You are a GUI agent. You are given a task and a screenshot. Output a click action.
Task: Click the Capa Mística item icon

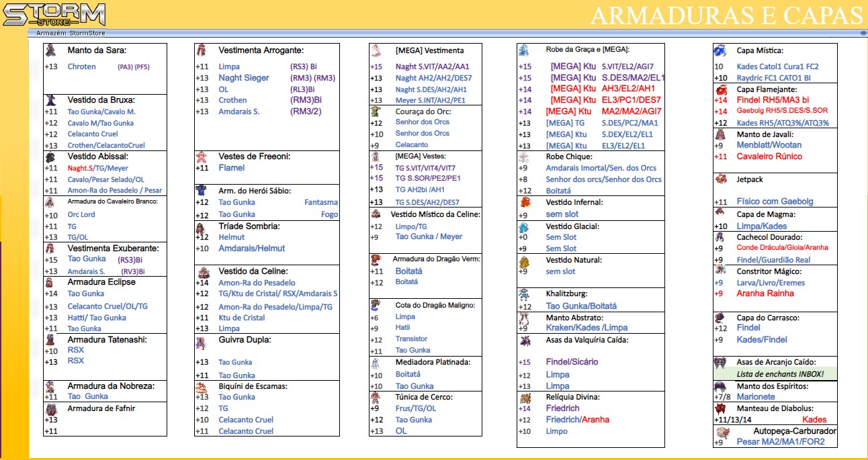pos(720,50)
